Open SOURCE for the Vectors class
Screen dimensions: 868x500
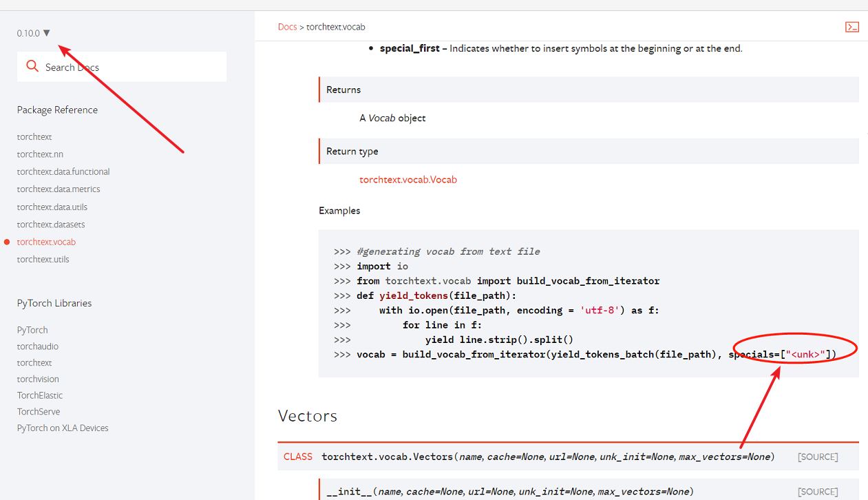coord(818,457)
